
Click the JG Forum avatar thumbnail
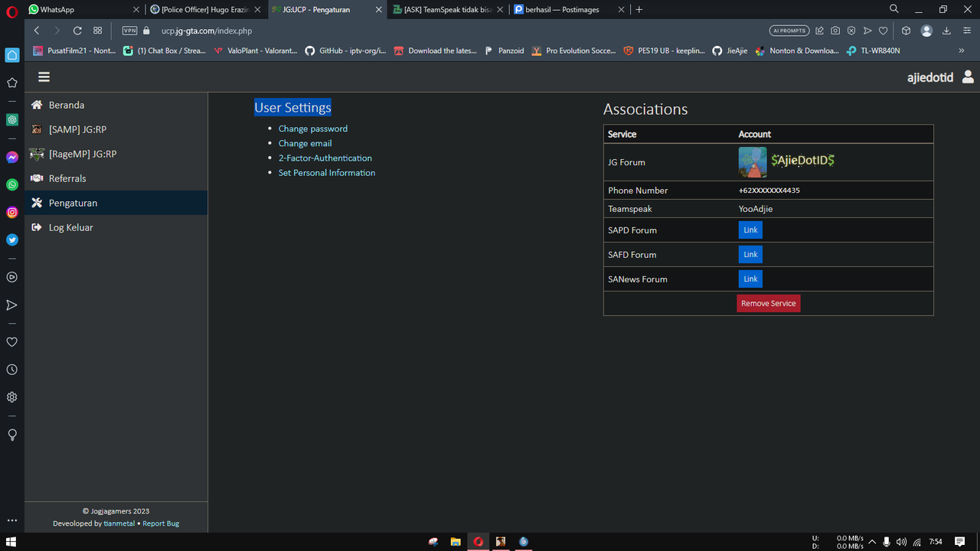click(x=753, y=162)
